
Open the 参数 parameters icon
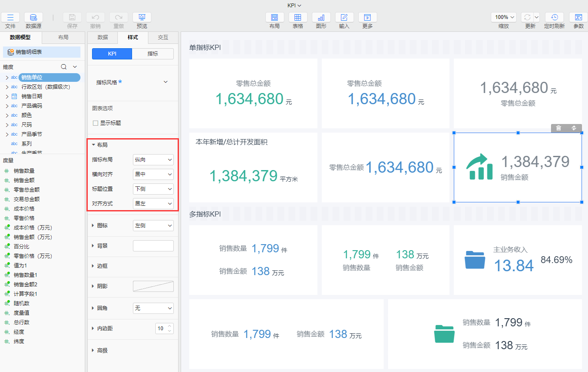(579, 17)
